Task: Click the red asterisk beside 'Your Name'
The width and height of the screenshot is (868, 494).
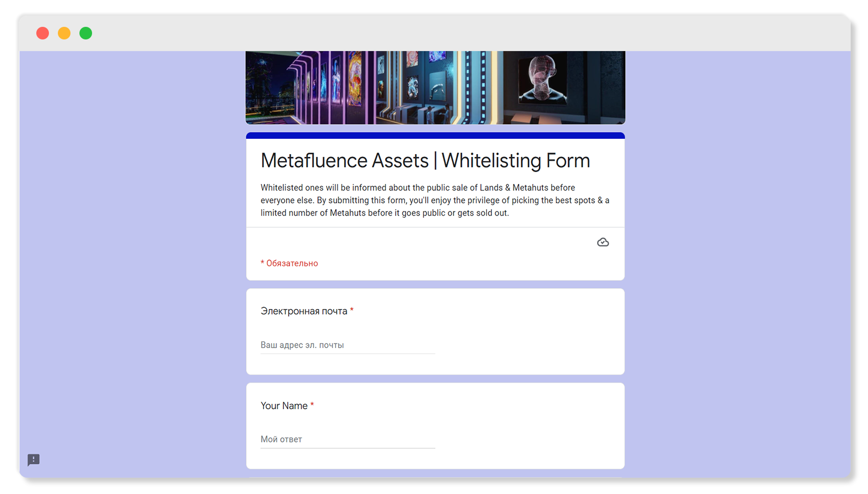Action: coord(312,405)
